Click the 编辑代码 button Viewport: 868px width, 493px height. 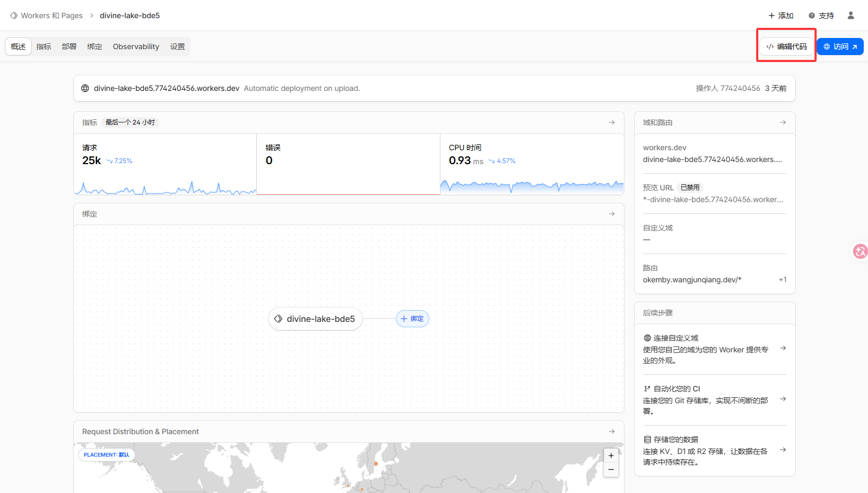786,47
